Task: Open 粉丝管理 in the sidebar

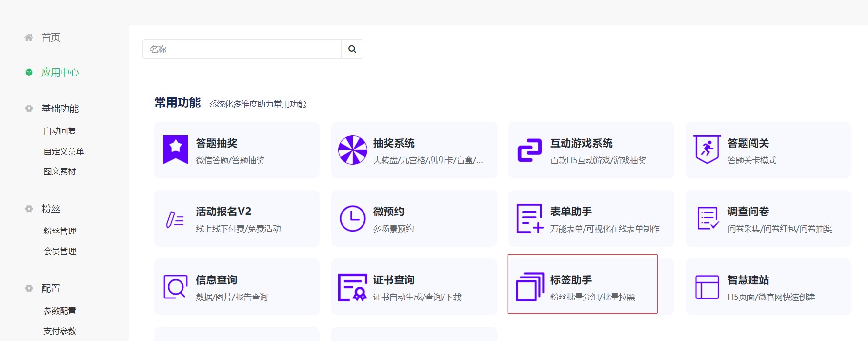Action: coord(60,231)
